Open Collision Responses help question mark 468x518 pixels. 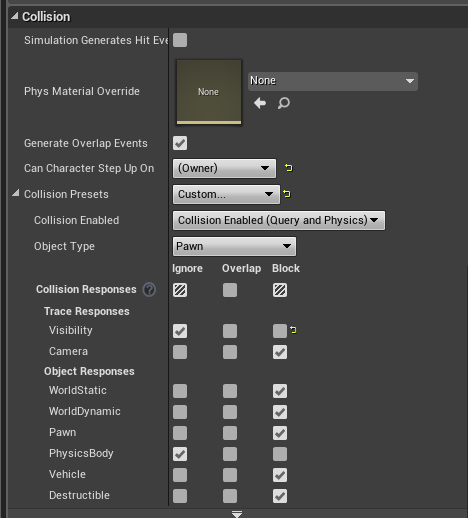coord(149,289)
